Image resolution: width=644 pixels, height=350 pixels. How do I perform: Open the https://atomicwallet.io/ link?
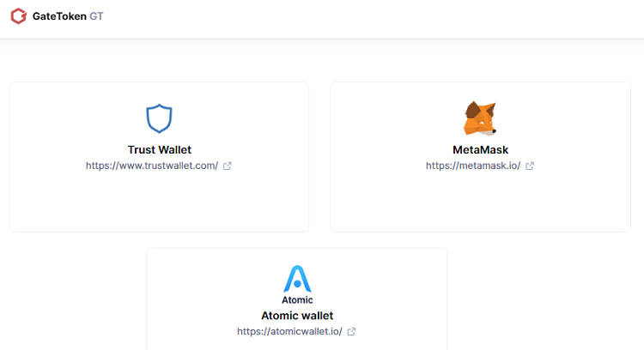click(289, 331)
